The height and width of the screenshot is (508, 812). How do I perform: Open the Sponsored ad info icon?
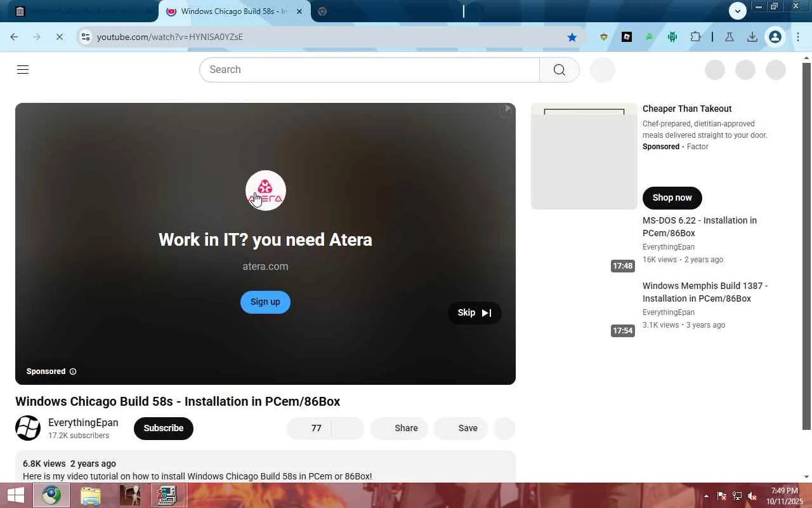click(x=73, y=371)
